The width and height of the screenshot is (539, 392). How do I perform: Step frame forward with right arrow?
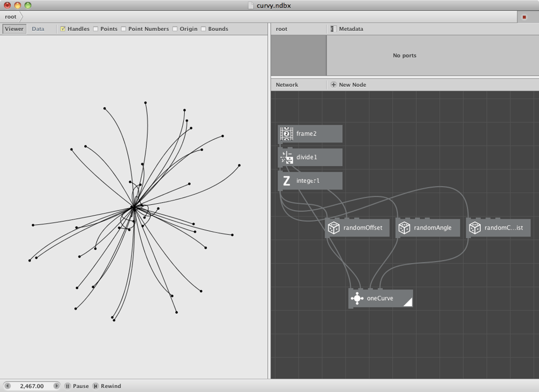[57, 386]
